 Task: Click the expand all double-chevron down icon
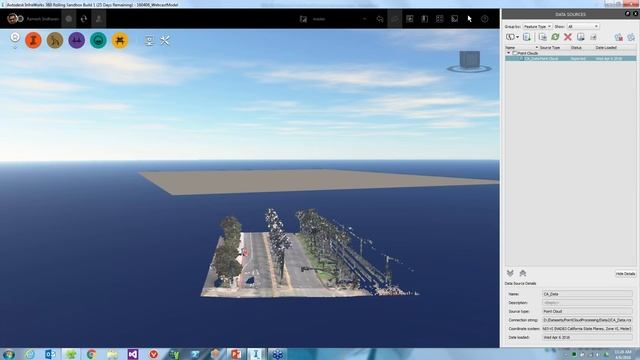(x=510, y=273)
